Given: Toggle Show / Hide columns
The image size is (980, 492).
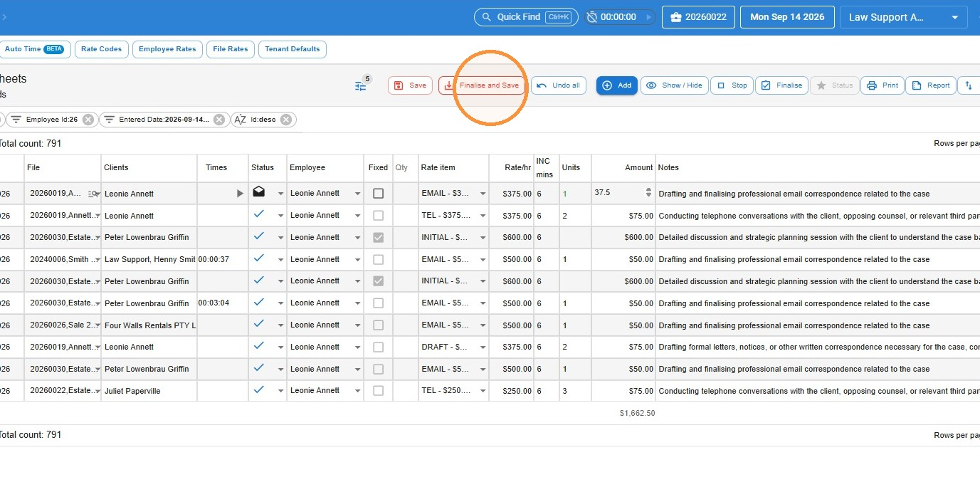Looking at the screenshot, I should coord(675,85).
